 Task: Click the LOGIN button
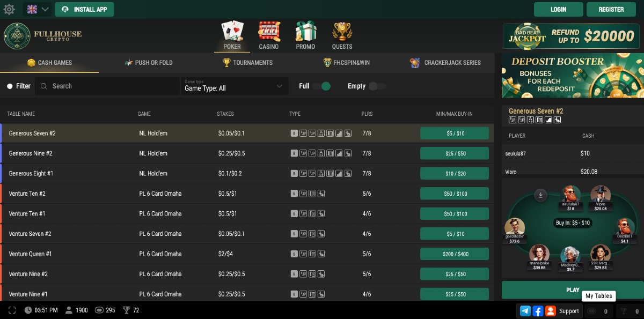click(558, 9)
